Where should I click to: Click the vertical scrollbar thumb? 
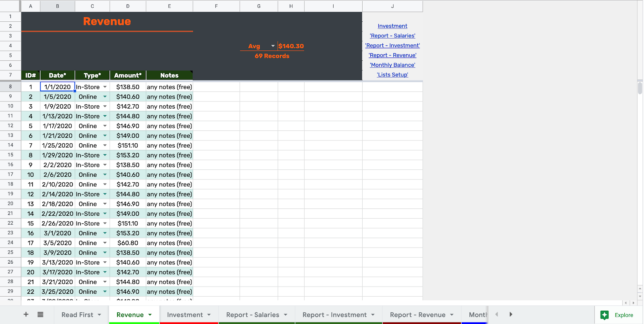coord(640,88)
